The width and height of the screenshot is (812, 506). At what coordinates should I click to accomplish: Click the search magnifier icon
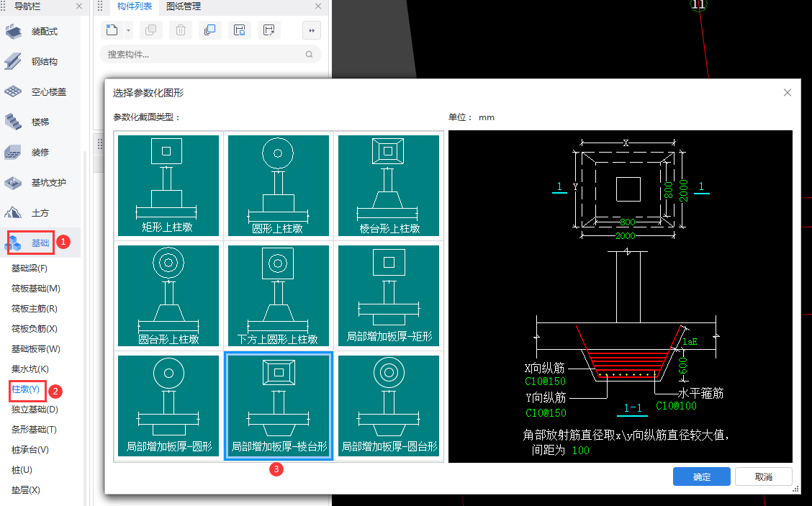point(309,55)
